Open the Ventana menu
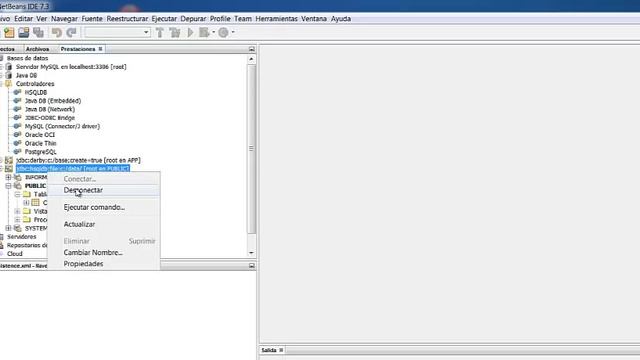Screen dimensions: 640x360 coord(314,19)
